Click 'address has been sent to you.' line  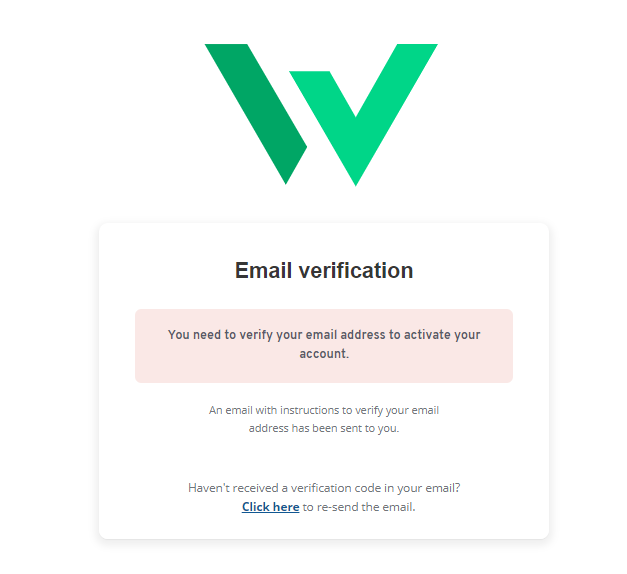[323, 428]
